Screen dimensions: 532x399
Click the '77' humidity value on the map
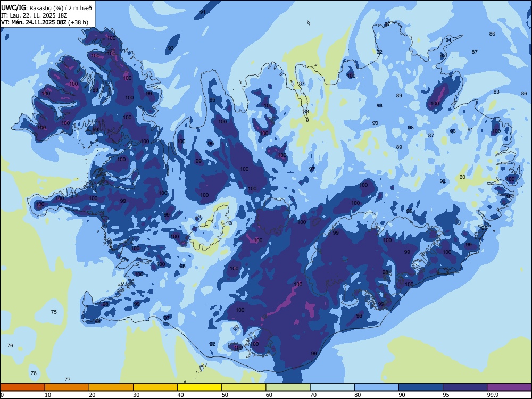(68, 379)
